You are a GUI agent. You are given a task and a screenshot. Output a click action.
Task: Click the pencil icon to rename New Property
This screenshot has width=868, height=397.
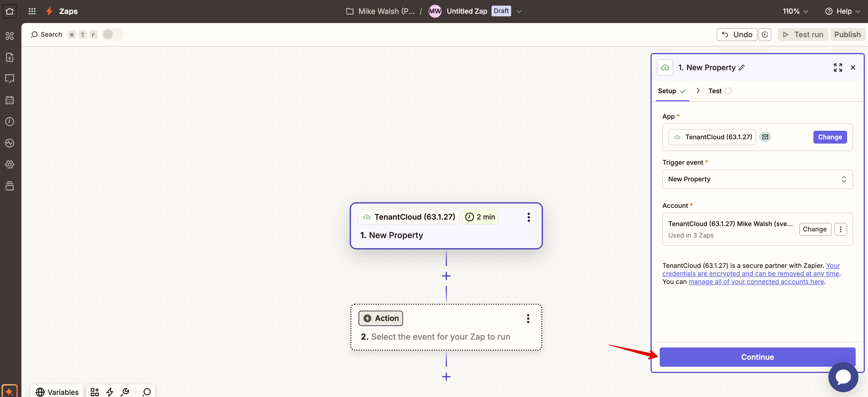tap(742, 68)
